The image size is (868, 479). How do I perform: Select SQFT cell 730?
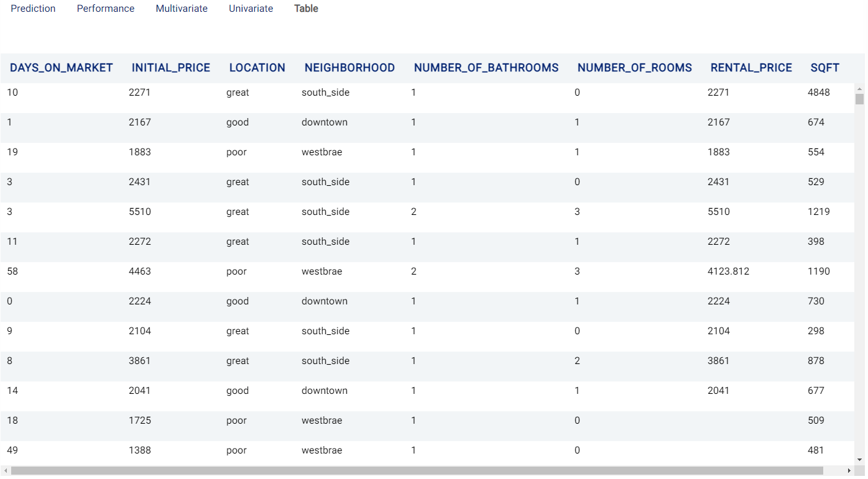[x=816, y=301]
